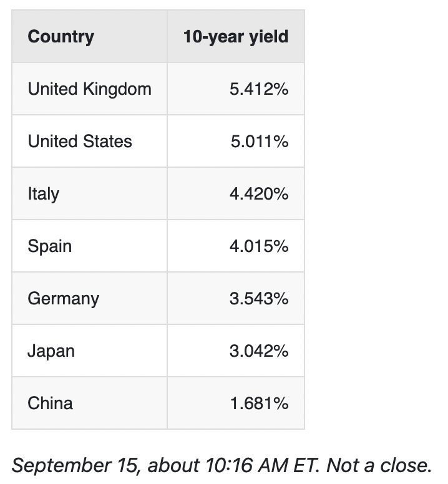Click the Country column header
This screenshot has width=448, height=484.
point(61,37)
